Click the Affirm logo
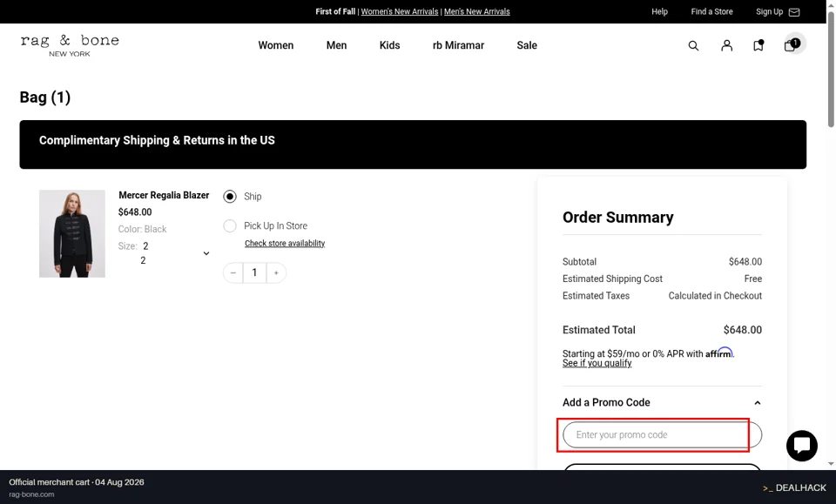The width and height of the screenshot is (836, 504). click(x=719, y=353)
